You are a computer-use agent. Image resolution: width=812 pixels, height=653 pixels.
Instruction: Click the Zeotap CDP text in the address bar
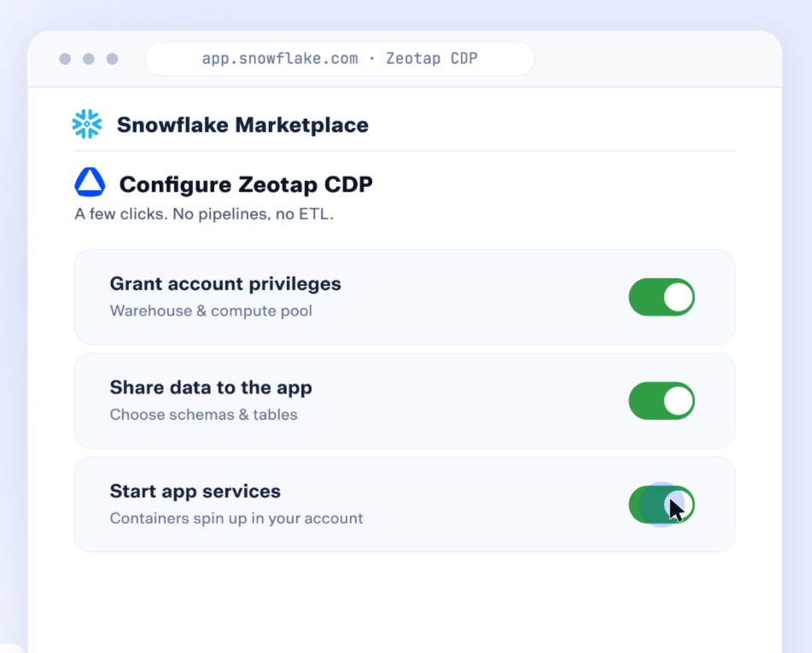tap(432, 59)
